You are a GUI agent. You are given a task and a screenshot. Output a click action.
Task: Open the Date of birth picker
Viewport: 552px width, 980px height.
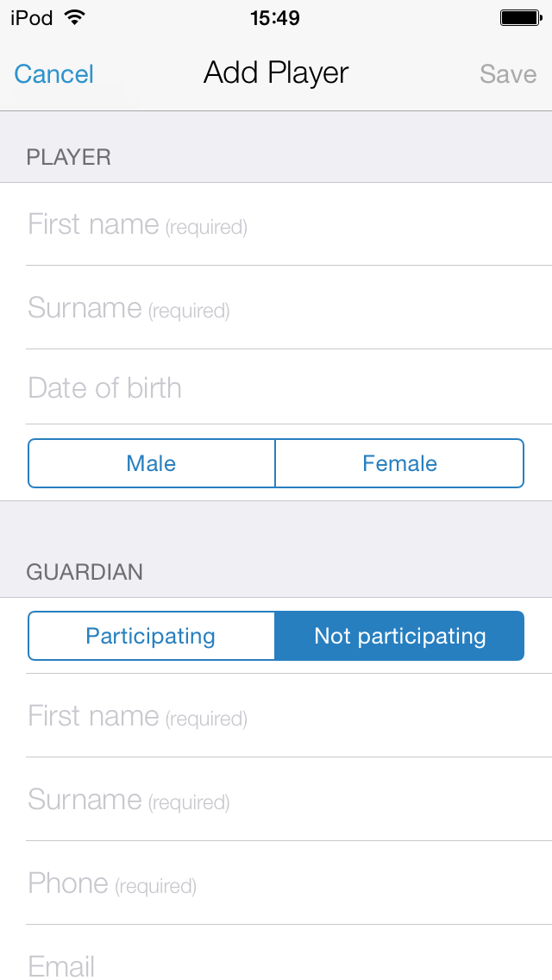(276, 388)
